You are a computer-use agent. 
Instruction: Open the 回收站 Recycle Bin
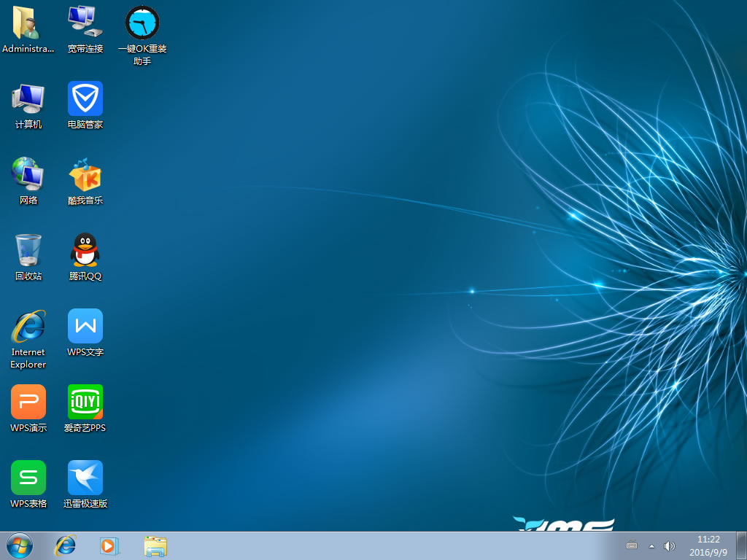28,252
